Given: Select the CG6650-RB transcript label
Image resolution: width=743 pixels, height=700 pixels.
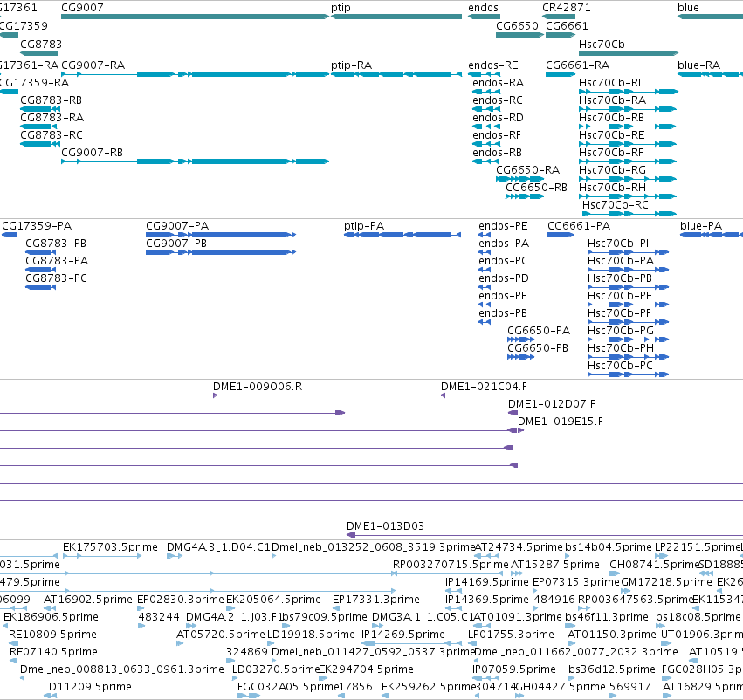Looking at the screenshot, I should coord(536,187).
